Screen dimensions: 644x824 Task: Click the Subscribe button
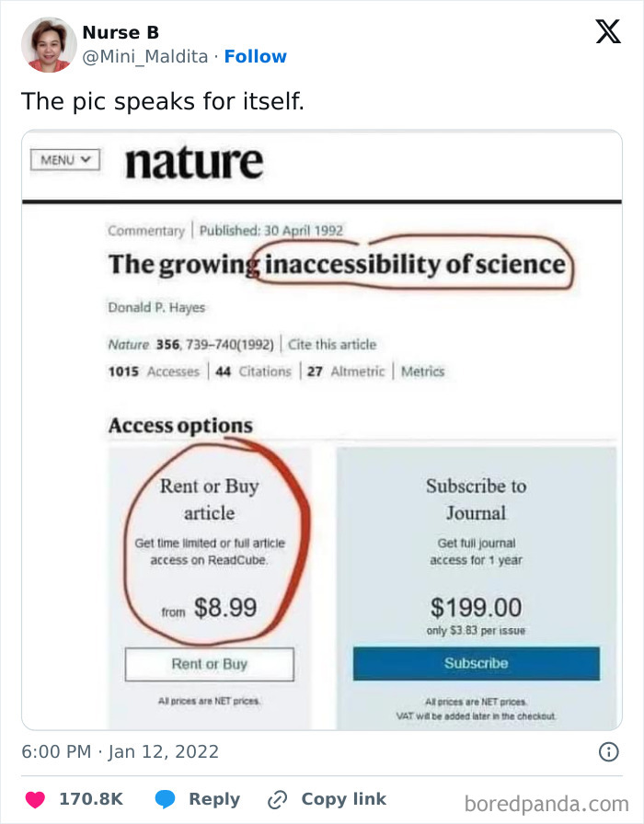click(x=476, y=663)
